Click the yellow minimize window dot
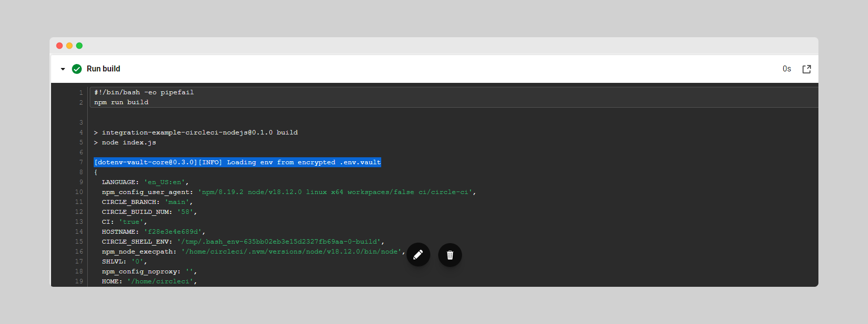Screen dimensions: 868x324 click(69, 46)
